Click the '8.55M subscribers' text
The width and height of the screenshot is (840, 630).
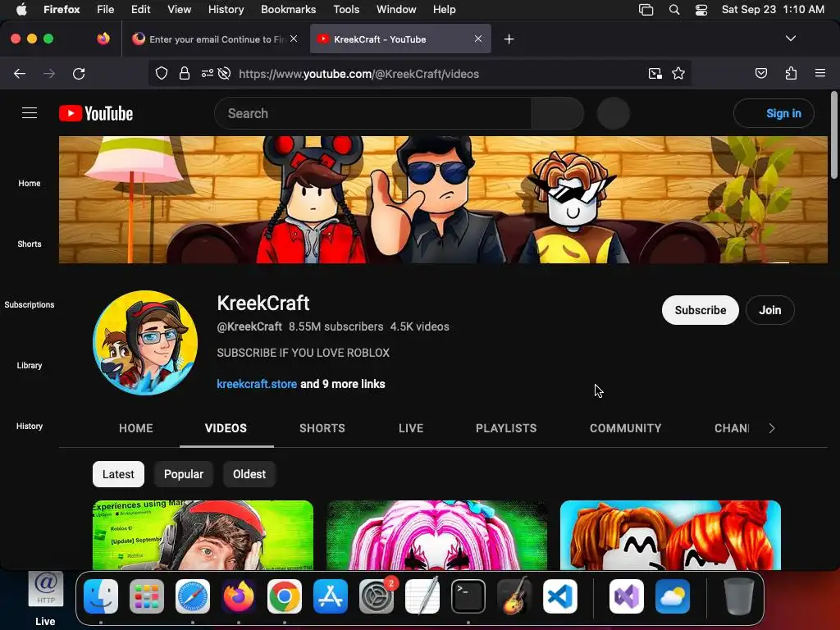(x=336, y=326)
